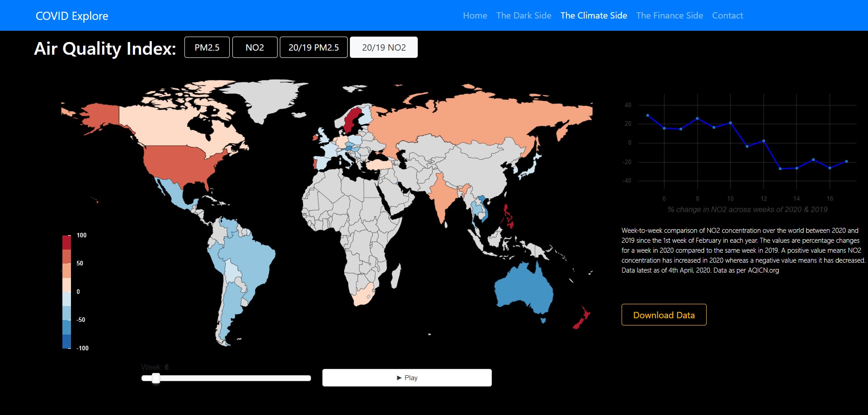Click the Download Data button

point(664,315)
